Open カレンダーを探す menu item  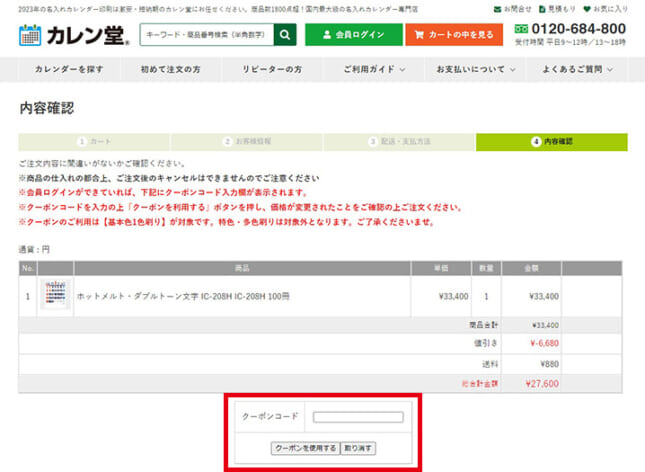(69, 69)
